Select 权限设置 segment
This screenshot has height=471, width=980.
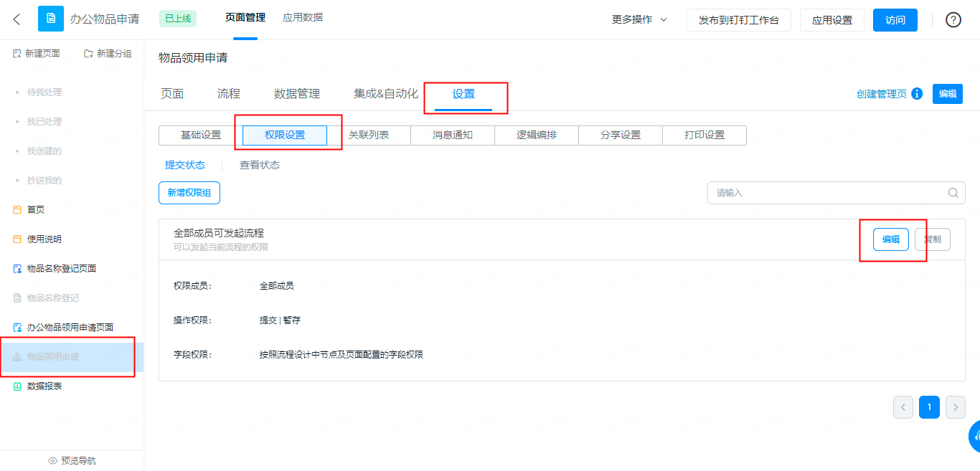[x=285, y=135]
